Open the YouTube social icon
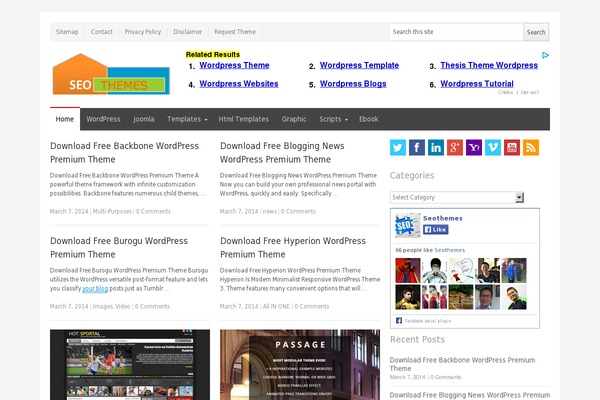 512,147
